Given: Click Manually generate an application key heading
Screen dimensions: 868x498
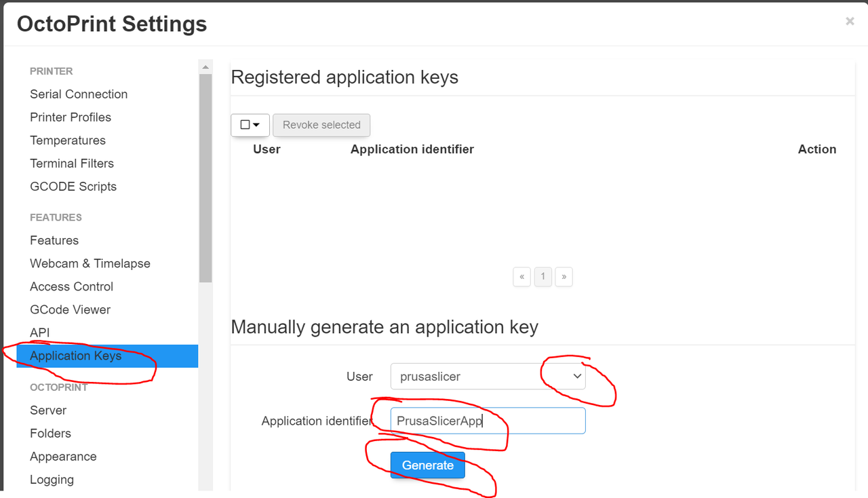Looking at the screenshot, I should (x=384, y=327).
